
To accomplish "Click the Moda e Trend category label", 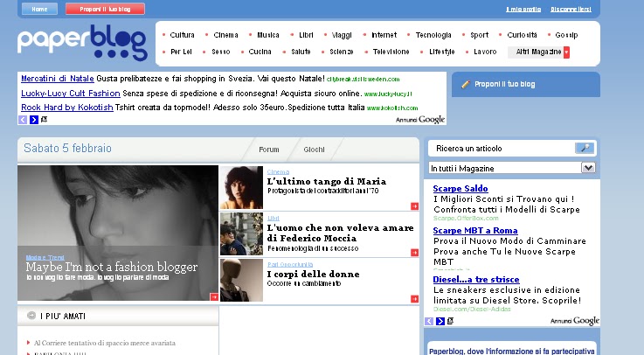I will (45, 258).
